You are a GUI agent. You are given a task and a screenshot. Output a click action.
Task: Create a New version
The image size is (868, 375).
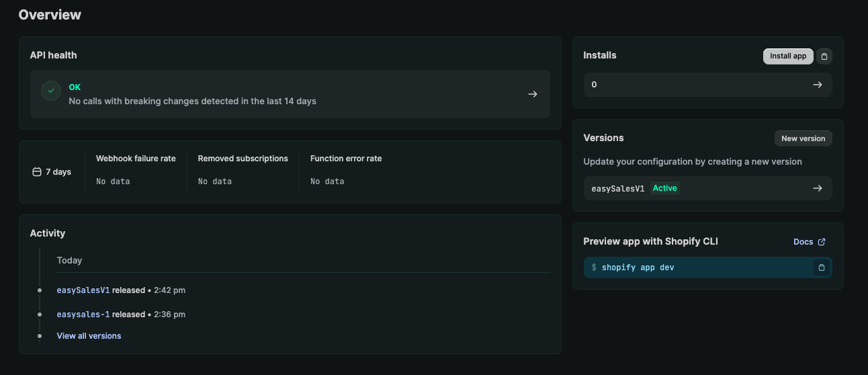(803, 138)
